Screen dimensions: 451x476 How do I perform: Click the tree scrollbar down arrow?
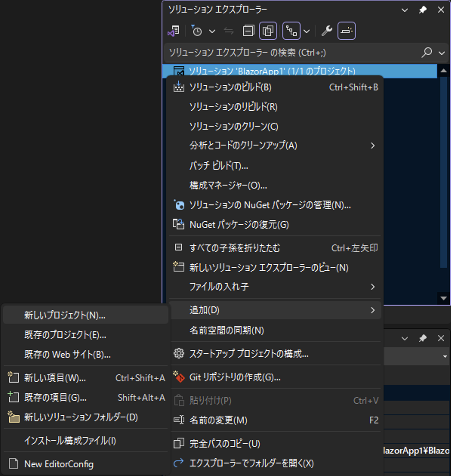[444, 298]
